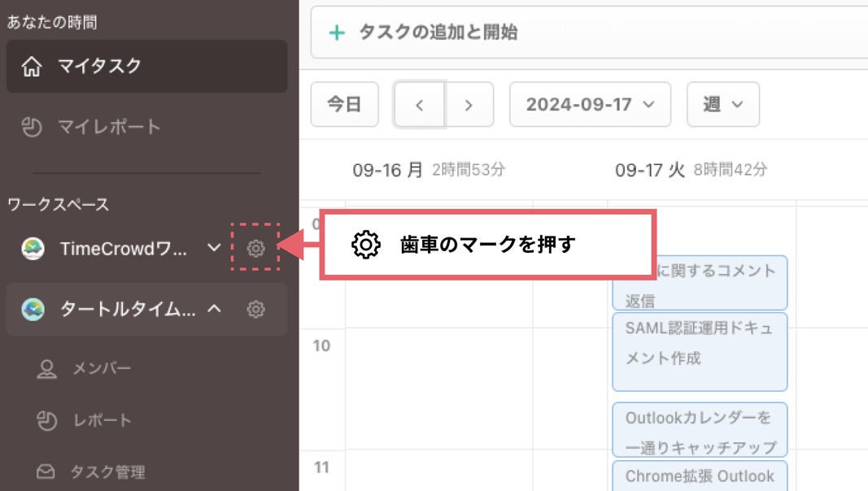Click the report icon beside レポート
Image resolution: width=868 pixels, height=491 pixels.
point(47,420)
